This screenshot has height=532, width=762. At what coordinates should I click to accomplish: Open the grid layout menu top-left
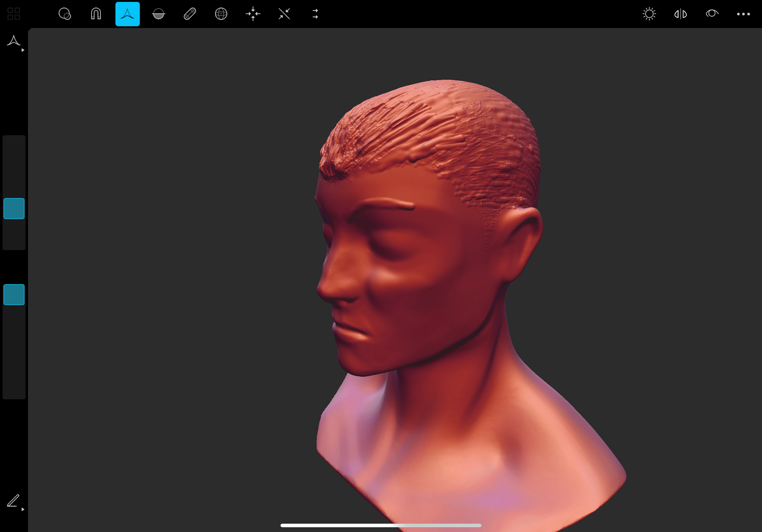[14, 14]
